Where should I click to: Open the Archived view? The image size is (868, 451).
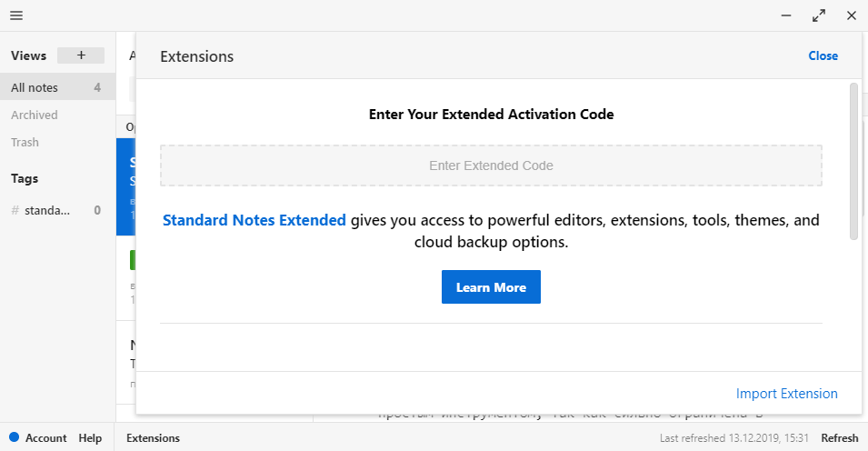coord(35,115)
